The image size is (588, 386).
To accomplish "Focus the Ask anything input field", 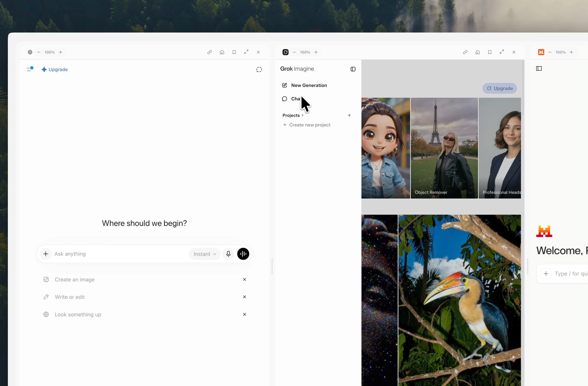I will tap(120, 254).
